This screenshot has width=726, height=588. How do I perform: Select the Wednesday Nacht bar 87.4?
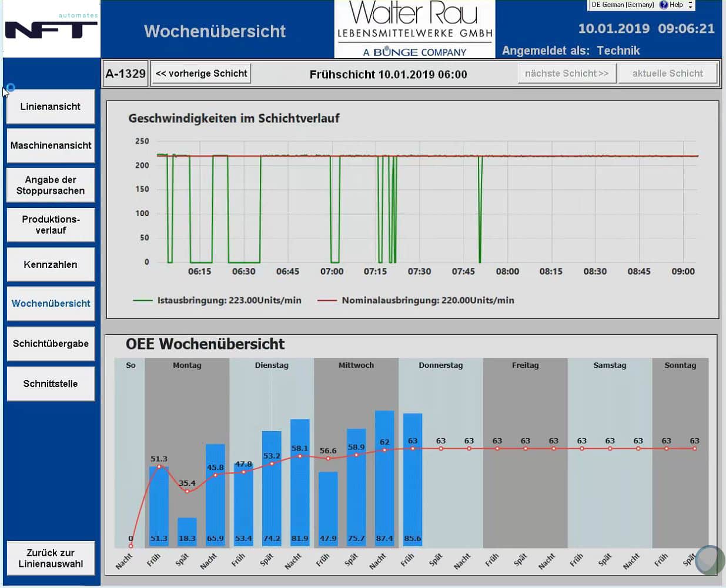[x=384, y=479]
